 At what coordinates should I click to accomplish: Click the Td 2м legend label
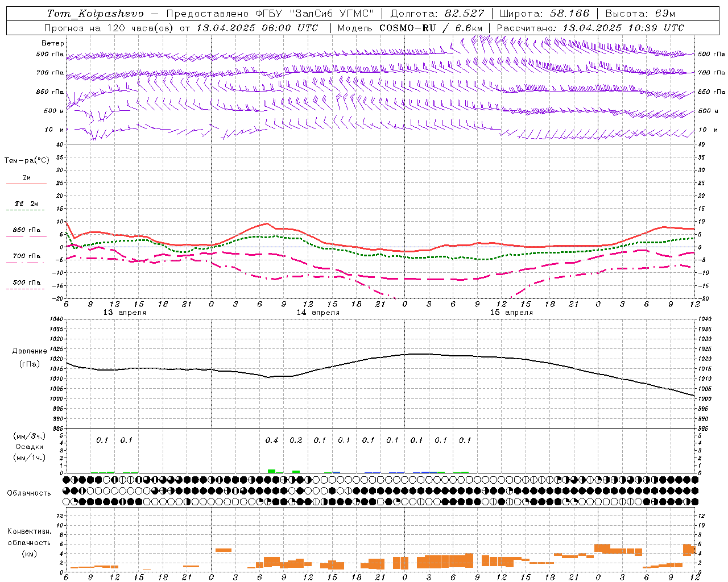coord(26,203)
